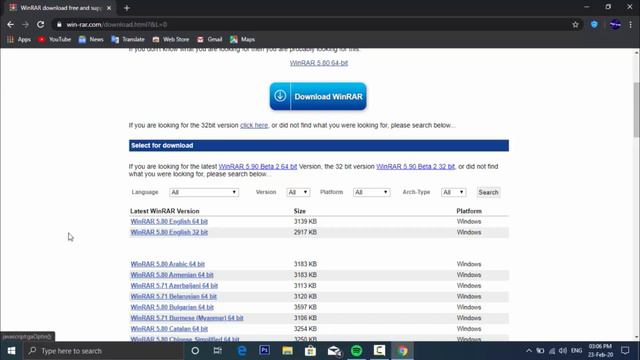Open Microsoft Store from taskbar
Viewport: 640px width, 360px height.
coord(310,351)
